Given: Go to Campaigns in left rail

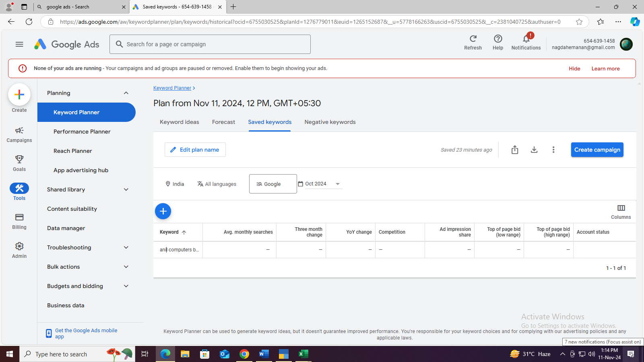Looking at the screenshot, I should pos(19,134).
